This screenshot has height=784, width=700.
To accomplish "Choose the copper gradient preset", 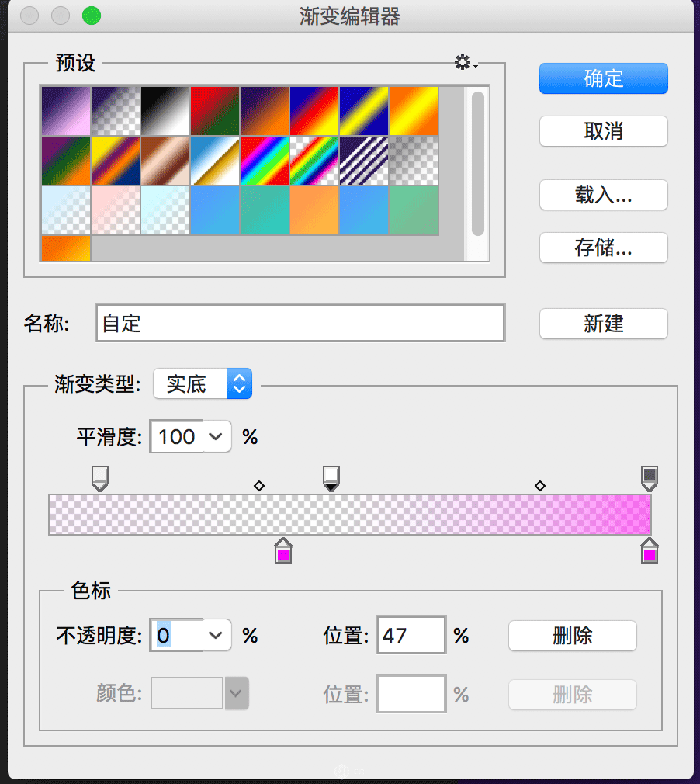I will 166,161.
